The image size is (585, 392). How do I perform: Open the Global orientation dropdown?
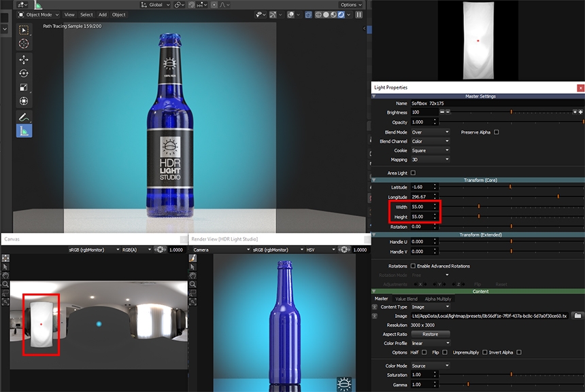(x=156, y=5)
